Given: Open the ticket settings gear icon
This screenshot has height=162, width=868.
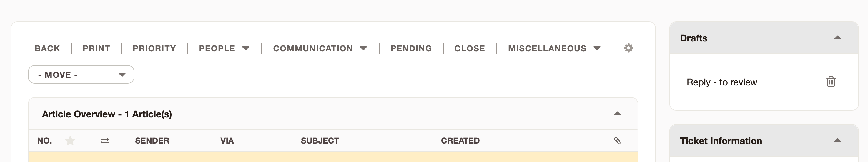Looking at the screenshot, I should [628, 48].
